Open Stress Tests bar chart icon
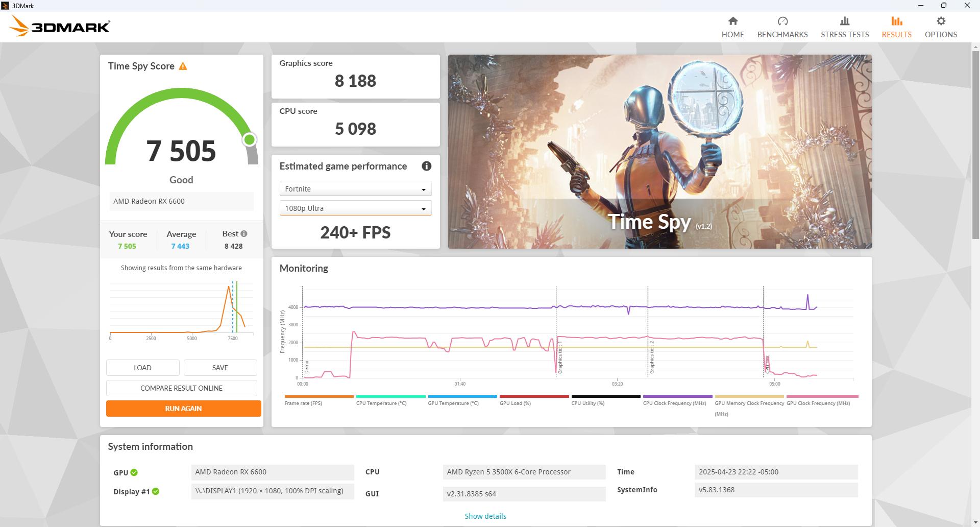The image size is (980, 527). click(845, 21)
